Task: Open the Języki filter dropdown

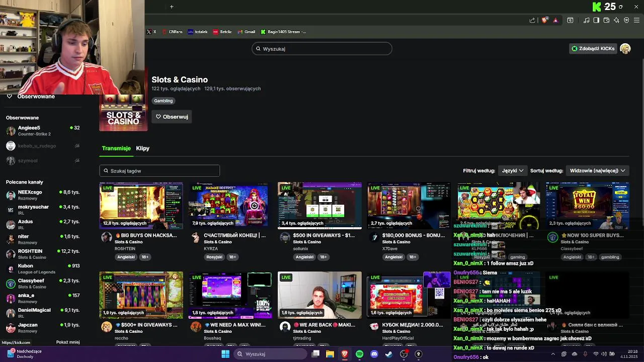Action: [x=513, y=170]
